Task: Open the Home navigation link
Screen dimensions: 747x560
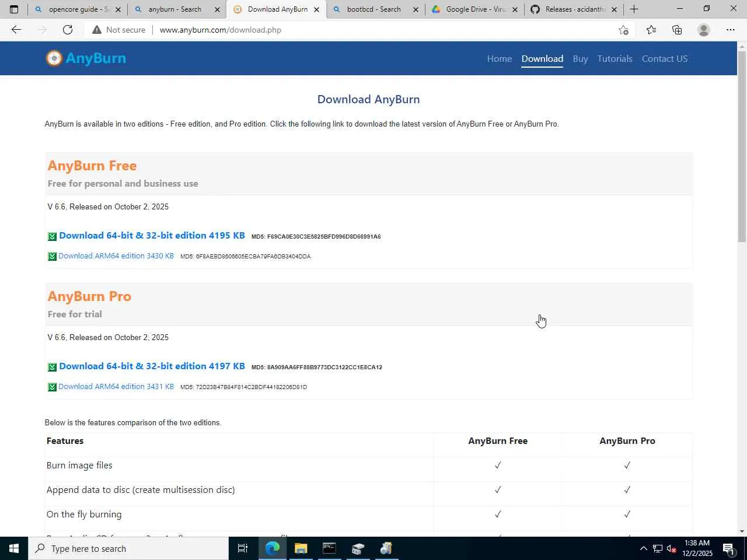Action: click(500, 59)
